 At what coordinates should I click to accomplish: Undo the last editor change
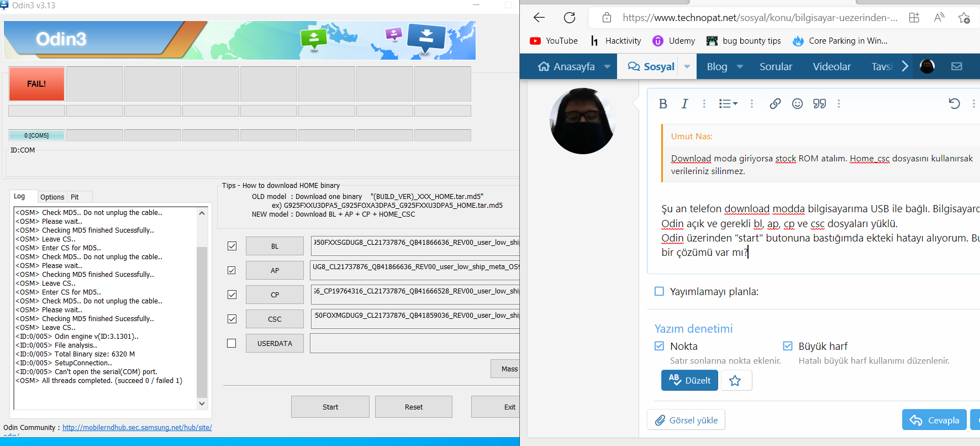954,104
